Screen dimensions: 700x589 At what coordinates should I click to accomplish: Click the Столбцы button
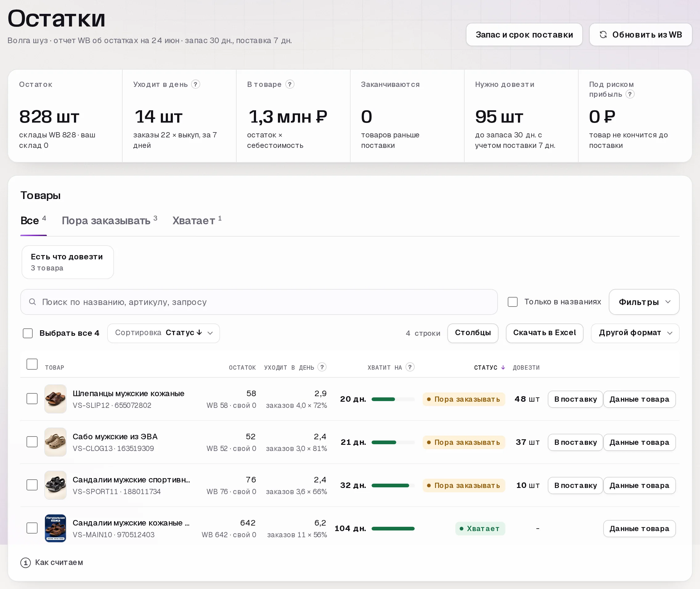click(x=473, y=333)
